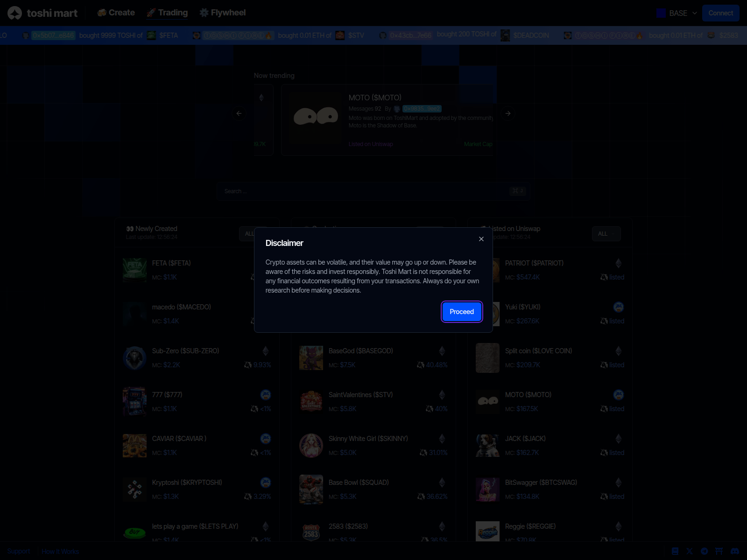Open the Telegram footer icon
747x560 pixels.
coord(705,551)
